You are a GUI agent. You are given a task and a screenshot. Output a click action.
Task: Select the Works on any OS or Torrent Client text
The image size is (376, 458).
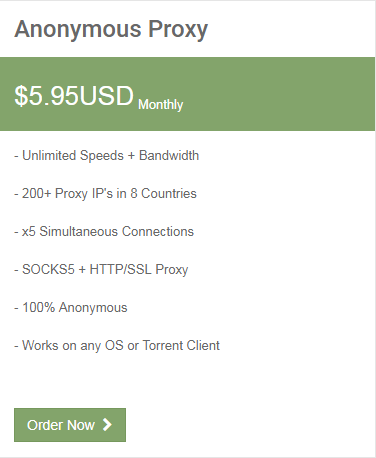click(x=117, y=346)
